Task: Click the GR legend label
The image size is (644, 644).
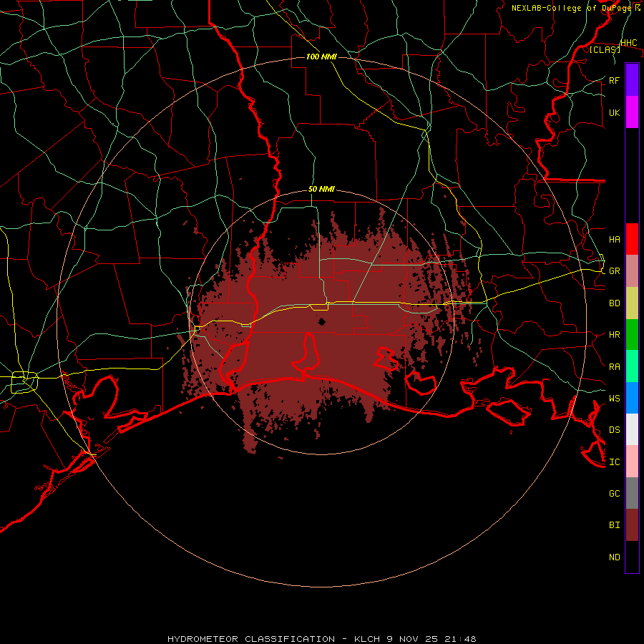Action: 614,271
